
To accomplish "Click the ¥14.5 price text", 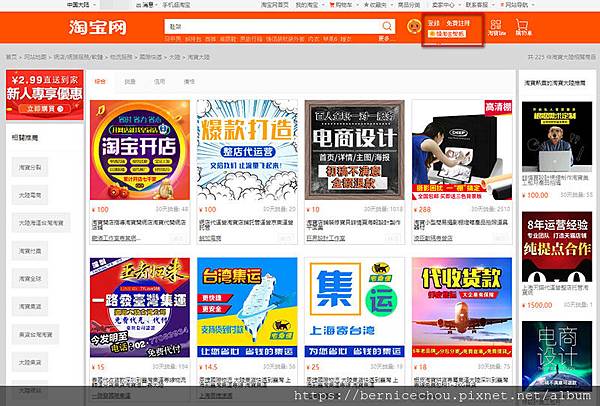I will (209, 367).
